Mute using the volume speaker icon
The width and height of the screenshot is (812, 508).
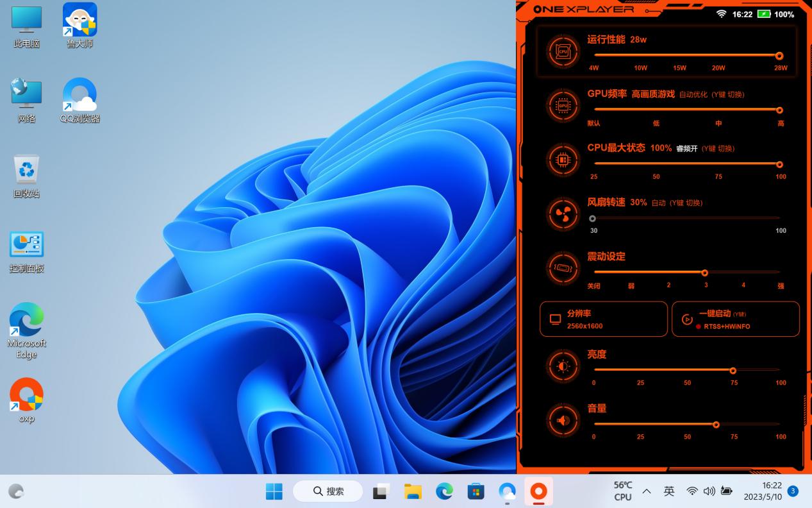tap(563, 421)
